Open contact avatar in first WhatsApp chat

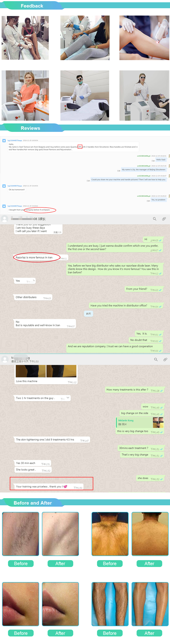coord(5,219)
